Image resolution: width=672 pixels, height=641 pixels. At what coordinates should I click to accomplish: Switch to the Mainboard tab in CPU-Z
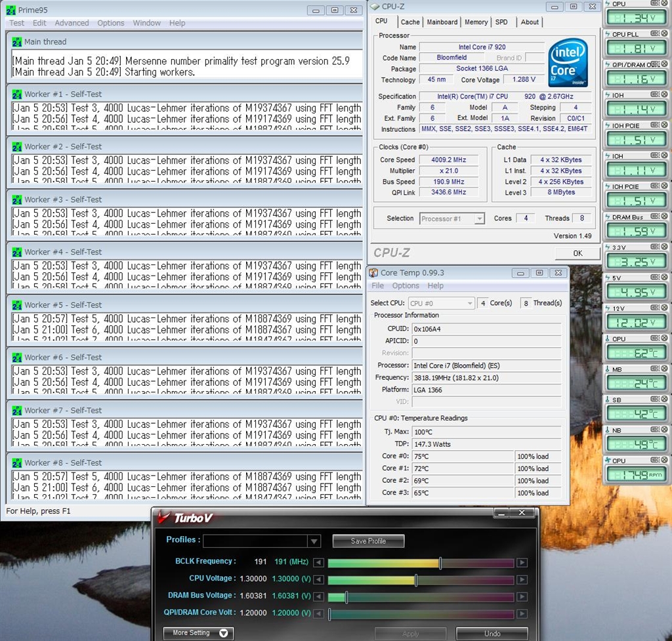tap(442, 22)
